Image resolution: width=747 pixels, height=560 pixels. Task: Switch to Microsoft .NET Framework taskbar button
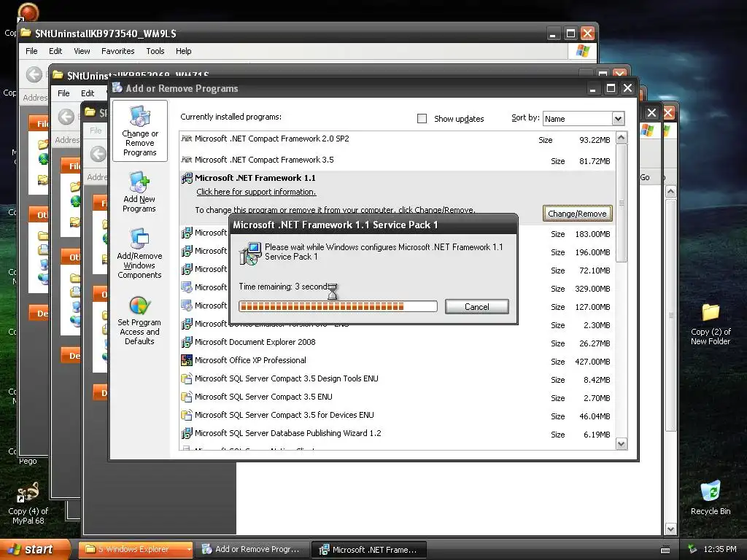(x=368, y=550)
